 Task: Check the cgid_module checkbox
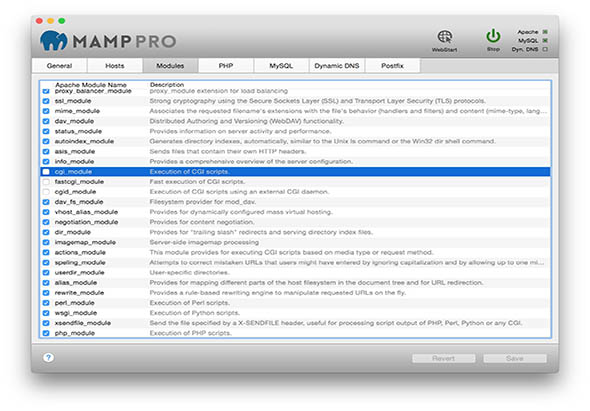(46, 192)
